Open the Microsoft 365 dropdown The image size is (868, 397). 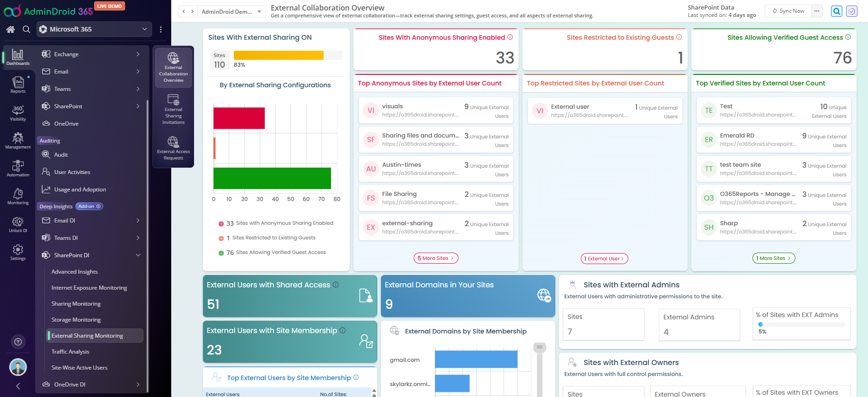click(94, 29)
